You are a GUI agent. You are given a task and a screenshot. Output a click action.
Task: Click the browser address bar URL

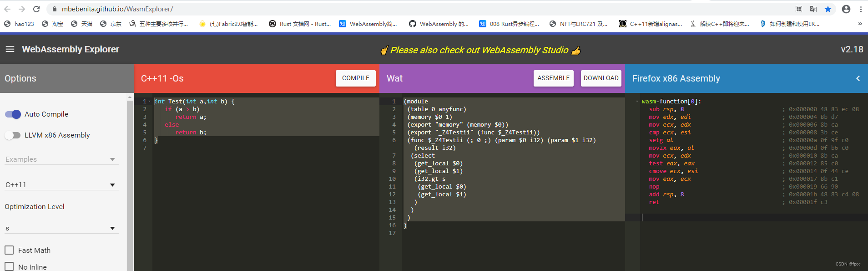coord(117,9)
